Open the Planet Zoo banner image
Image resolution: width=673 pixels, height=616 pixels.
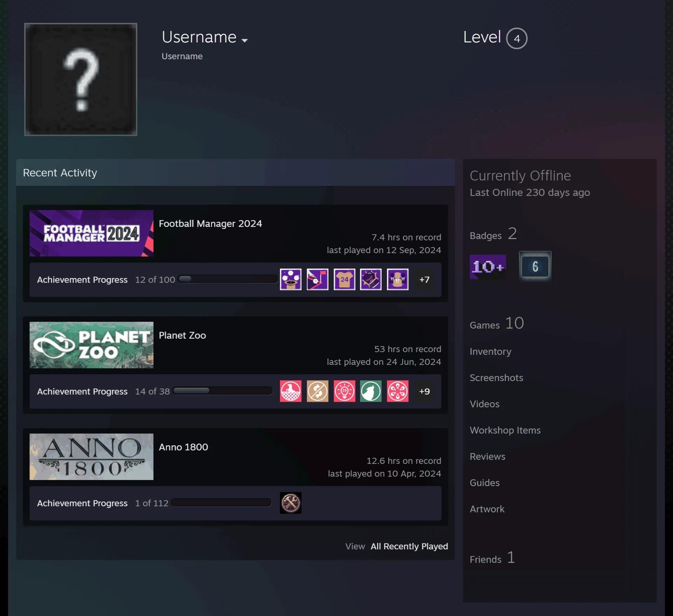(x=91, y=345)
